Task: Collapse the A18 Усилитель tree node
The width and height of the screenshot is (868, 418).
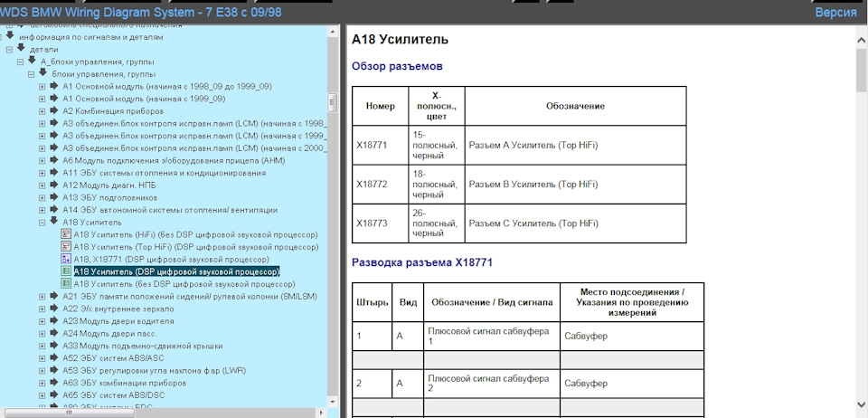Action: click(x=42, y=223)
